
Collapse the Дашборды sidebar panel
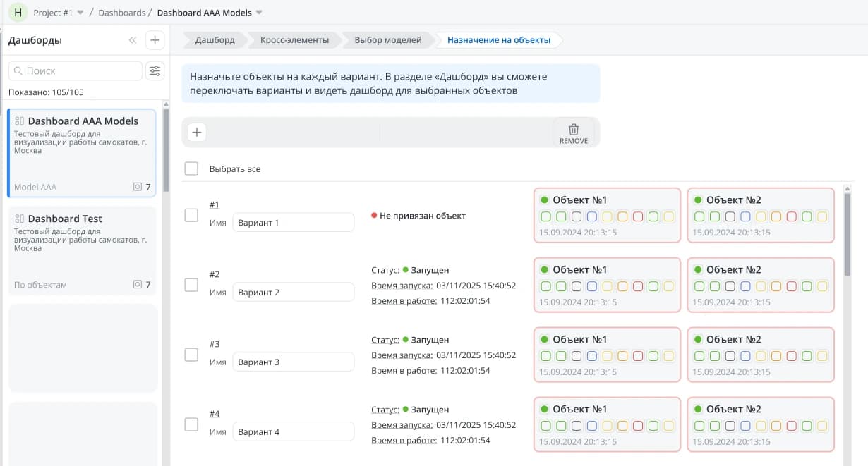(133, 40)
